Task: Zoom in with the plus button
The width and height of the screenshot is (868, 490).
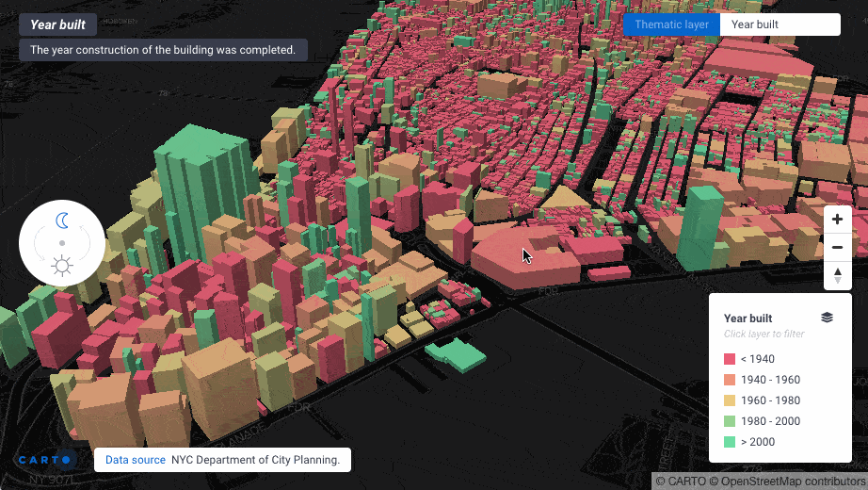Action: click(837, 219)
